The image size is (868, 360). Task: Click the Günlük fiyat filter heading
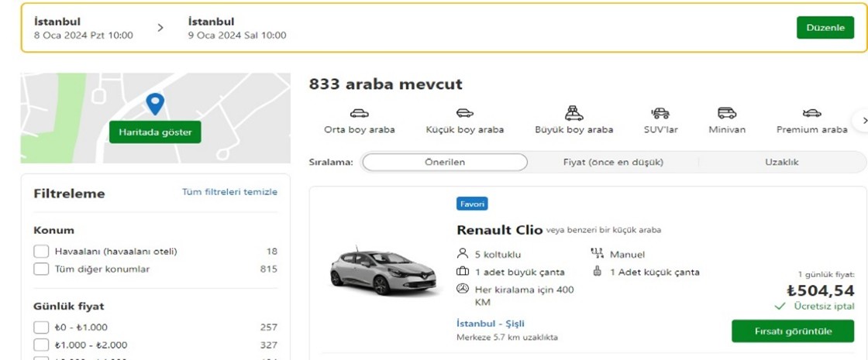69,307
